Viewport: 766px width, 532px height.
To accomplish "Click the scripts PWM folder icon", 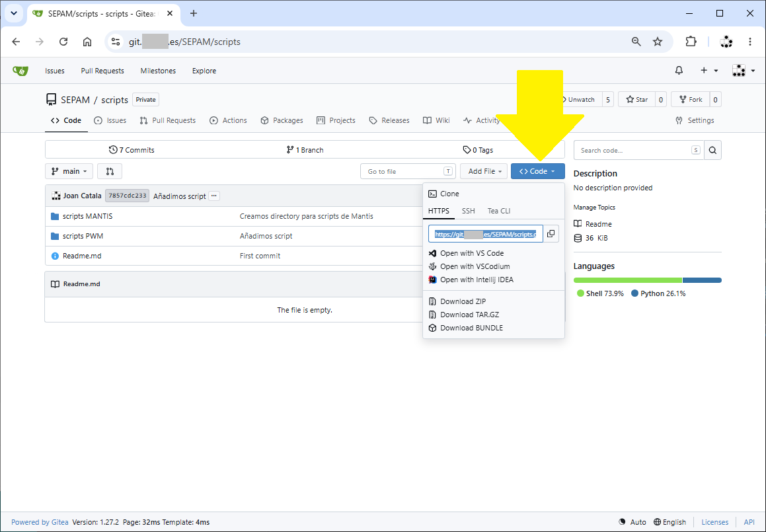I will click(x=55, y=236).
